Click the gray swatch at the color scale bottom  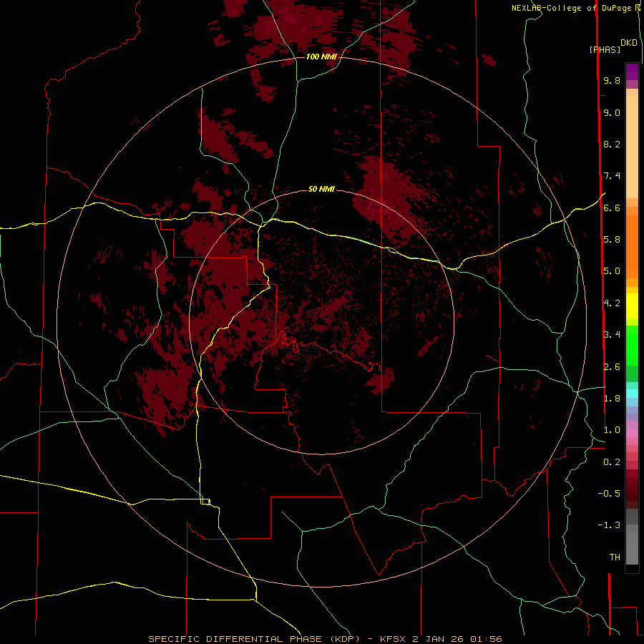tap(632, 548)
